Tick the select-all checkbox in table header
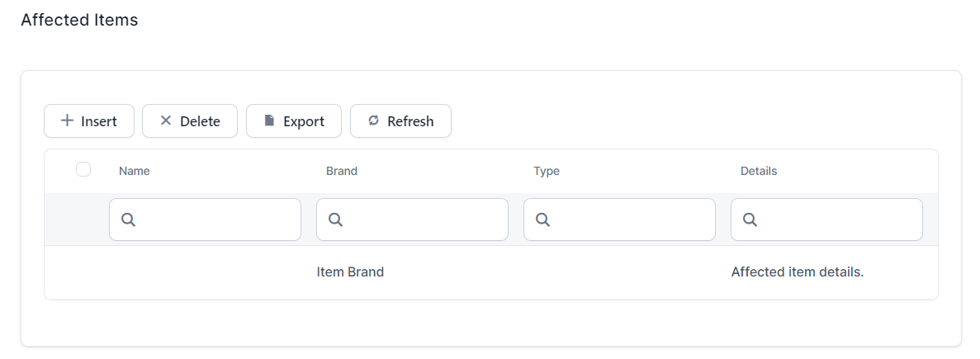980x359 pixels. [x=83, y=169]
